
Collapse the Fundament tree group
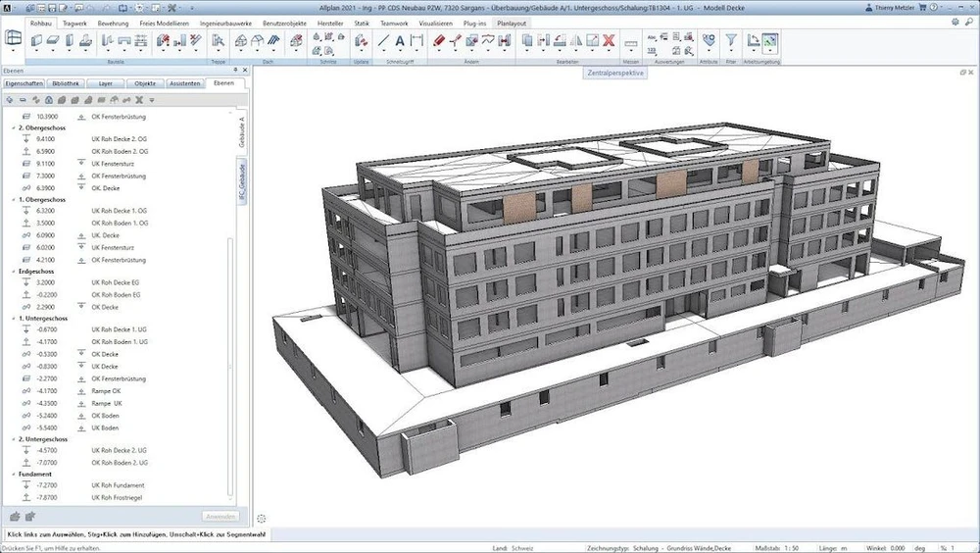[x=13, y=474]
